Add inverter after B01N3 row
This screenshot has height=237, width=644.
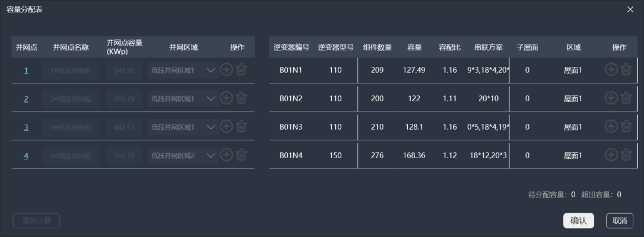click(x=611, y=127)
